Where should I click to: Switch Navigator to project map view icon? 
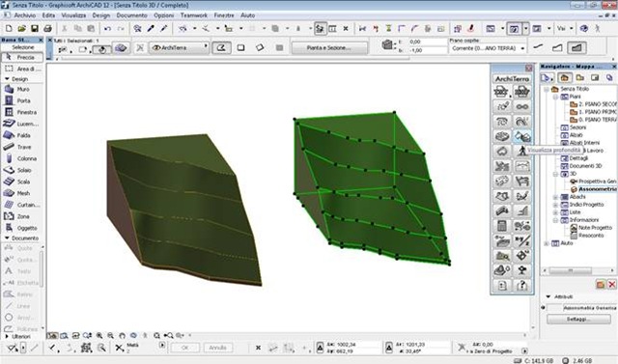coord(564,77)
